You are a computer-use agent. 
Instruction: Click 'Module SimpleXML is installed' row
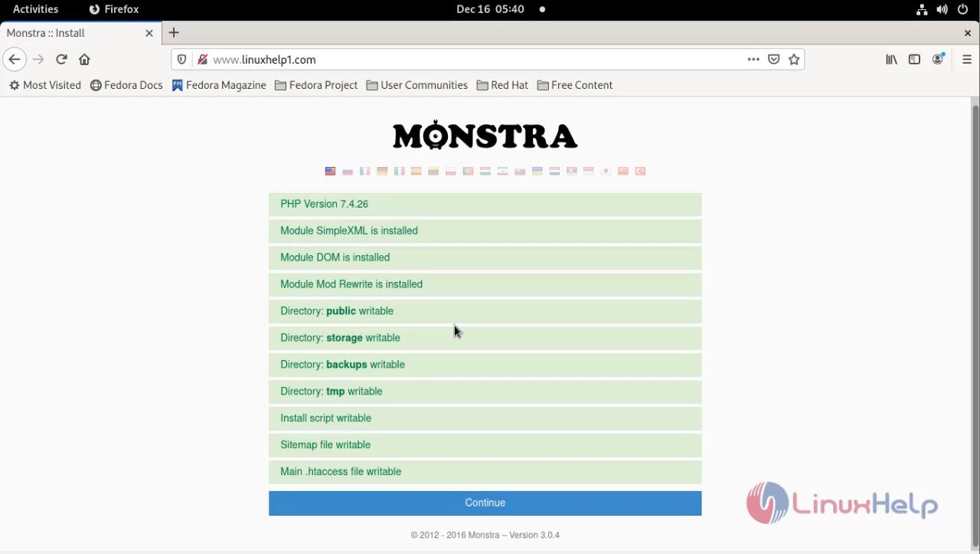[485, 231]
